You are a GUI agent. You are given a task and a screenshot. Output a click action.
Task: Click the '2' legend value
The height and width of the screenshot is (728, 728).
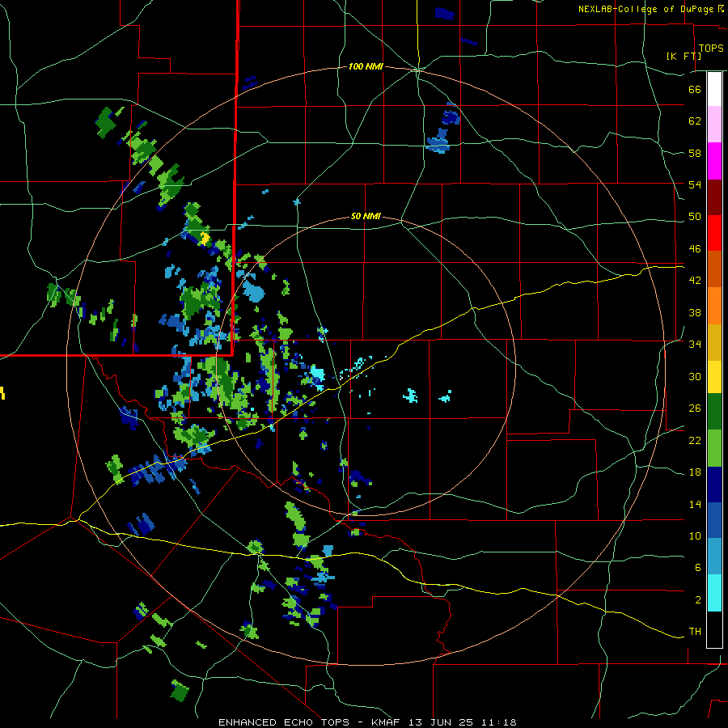coord(697,600)
